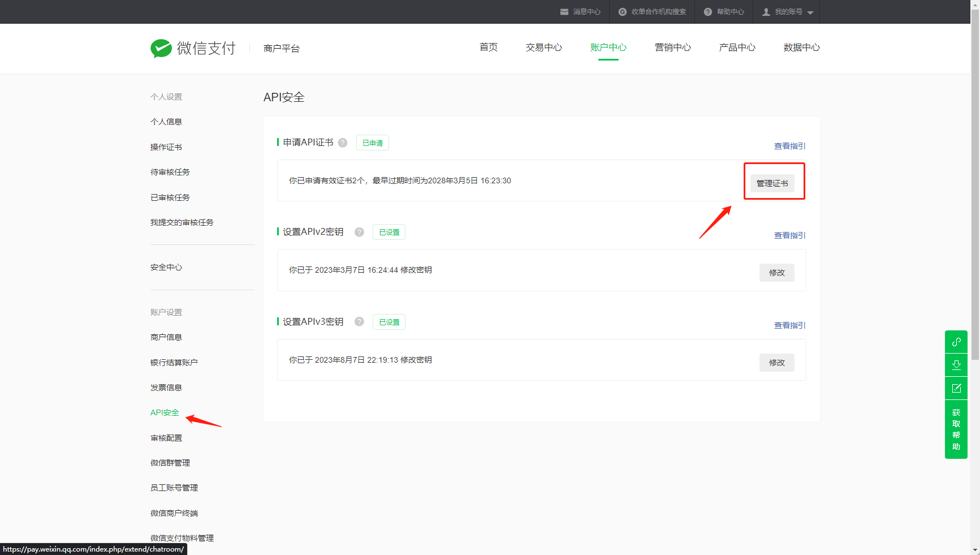
Task: Open 查看指引 link for API certificate
Action: tap(789, 146)
